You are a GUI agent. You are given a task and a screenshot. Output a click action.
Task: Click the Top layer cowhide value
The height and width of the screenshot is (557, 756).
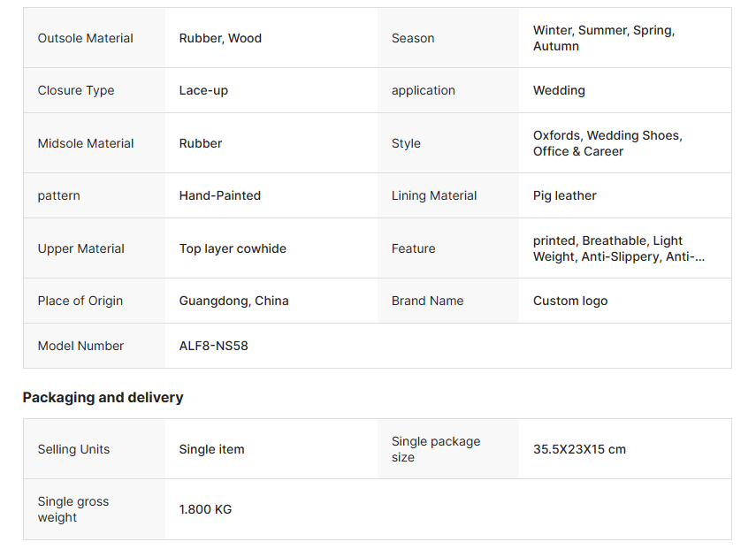coord(233,248)
